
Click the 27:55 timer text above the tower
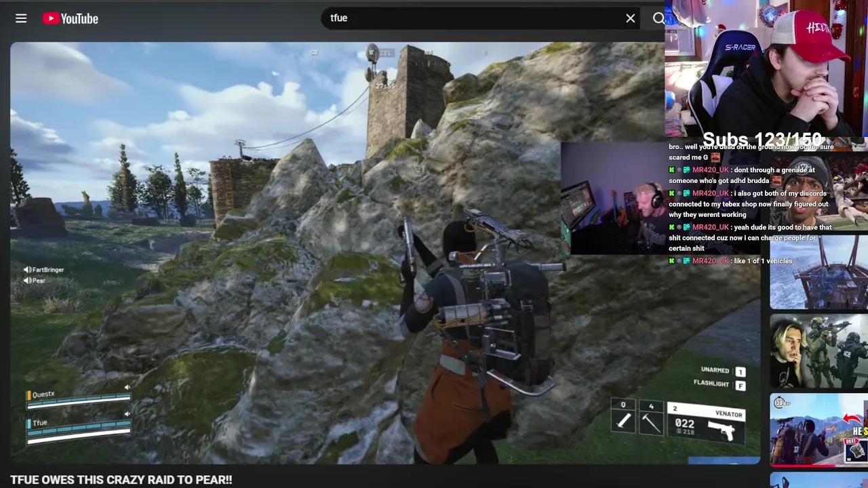click(x=385, y=86)
